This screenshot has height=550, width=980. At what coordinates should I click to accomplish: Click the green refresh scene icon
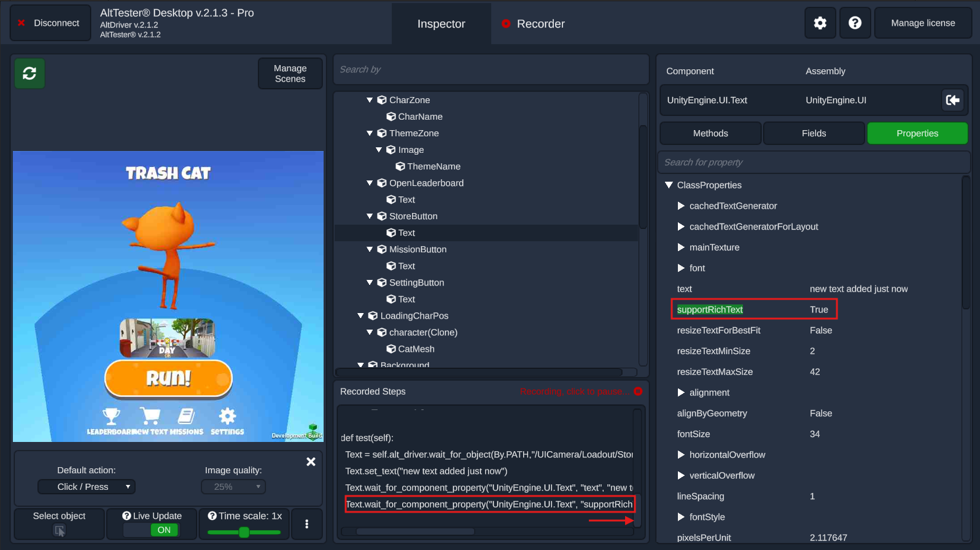click(29, 74)
